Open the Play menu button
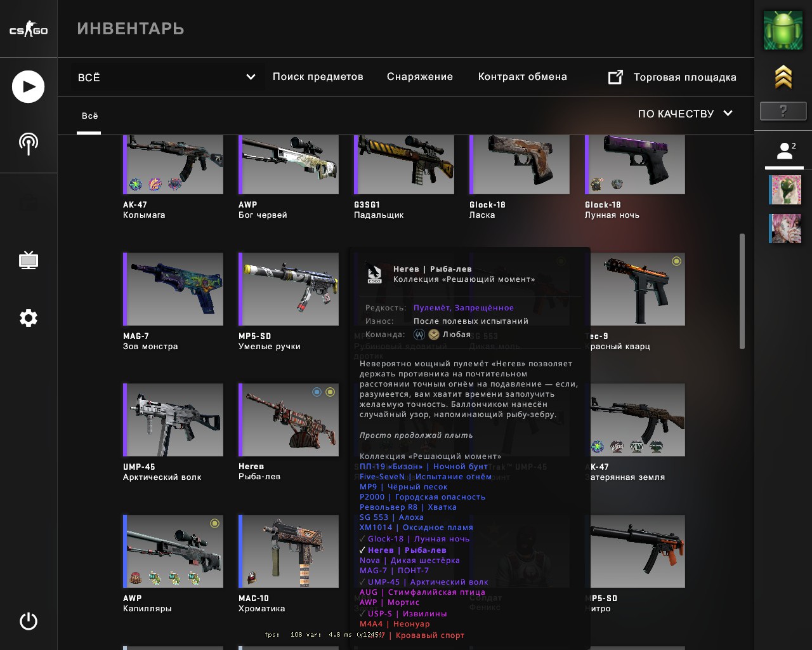This screenshot has width=812, height=650. [x=29, y=87]
